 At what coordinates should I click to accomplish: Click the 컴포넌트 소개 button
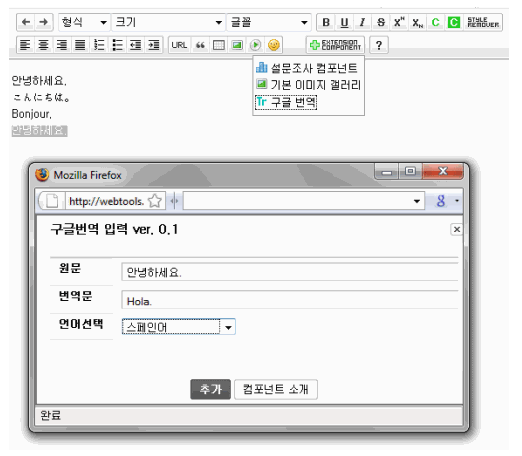pos(276,389)
